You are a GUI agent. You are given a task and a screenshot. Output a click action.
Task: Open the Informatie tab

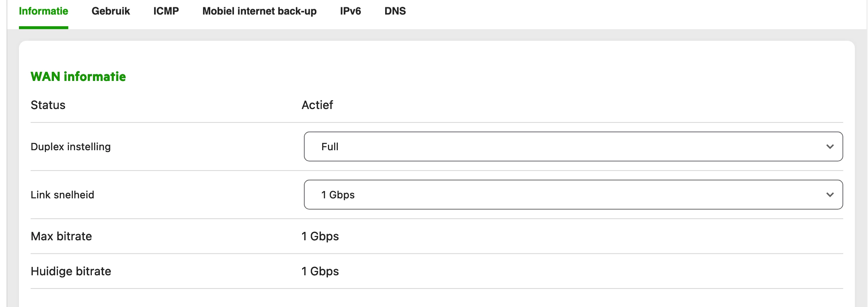pos(43,11)
